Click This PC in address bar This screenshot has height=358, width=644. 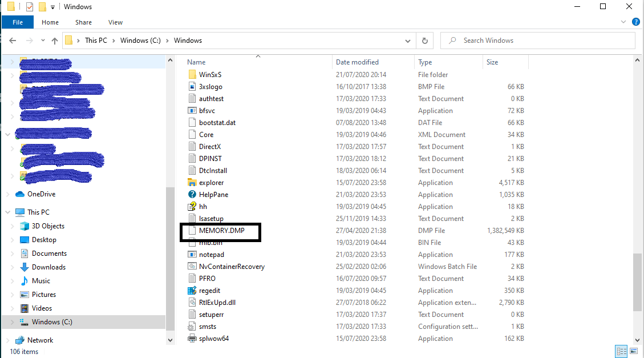point(96,41)
